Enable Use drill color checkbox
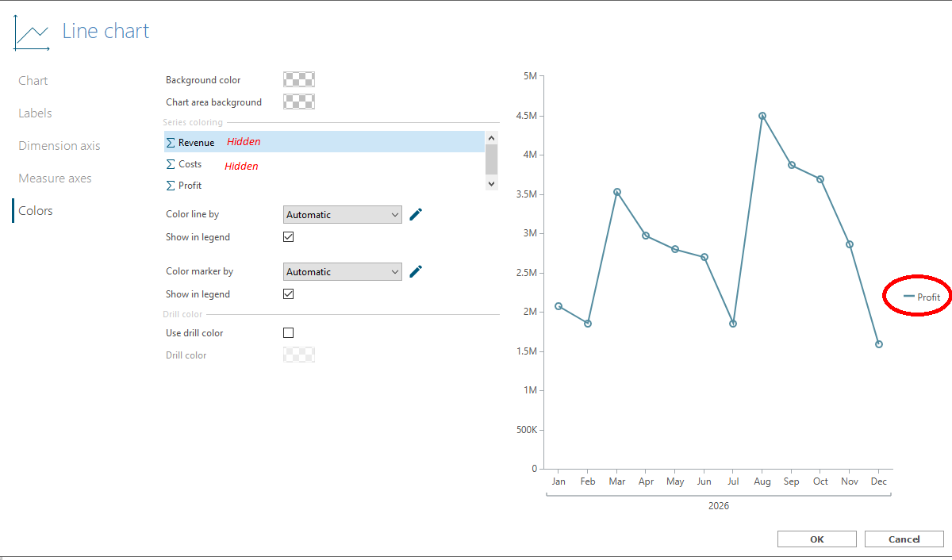 click(x=289, y=333)
